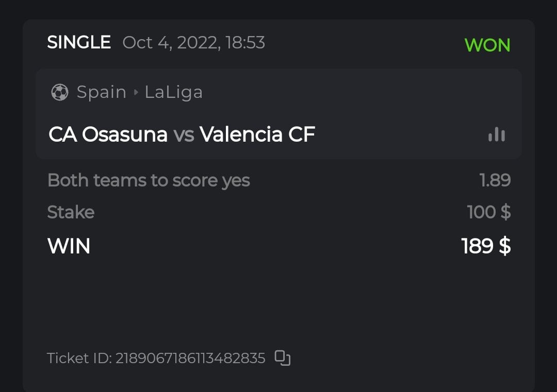The width and height of the screenshot is (557, 392).
Task: Open the LaLiga league link
Action: coord(173,92)
